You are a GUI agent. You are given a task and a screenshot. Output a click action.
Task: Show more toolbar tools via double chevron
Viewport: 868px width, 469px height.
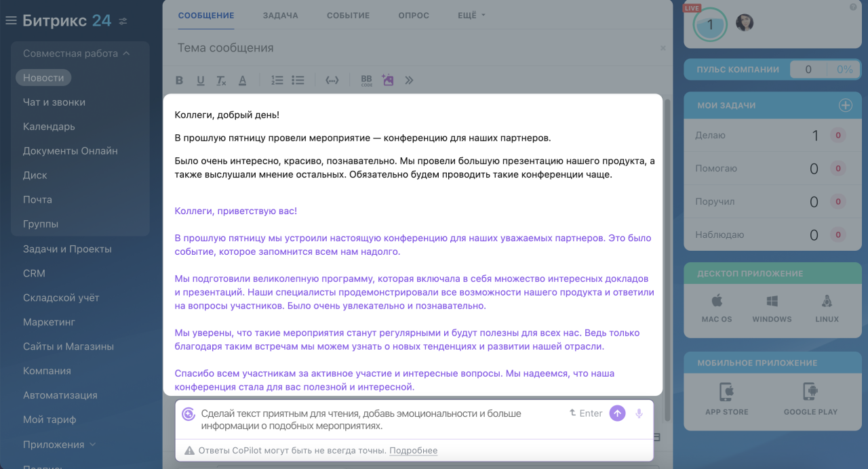point(409,80)
